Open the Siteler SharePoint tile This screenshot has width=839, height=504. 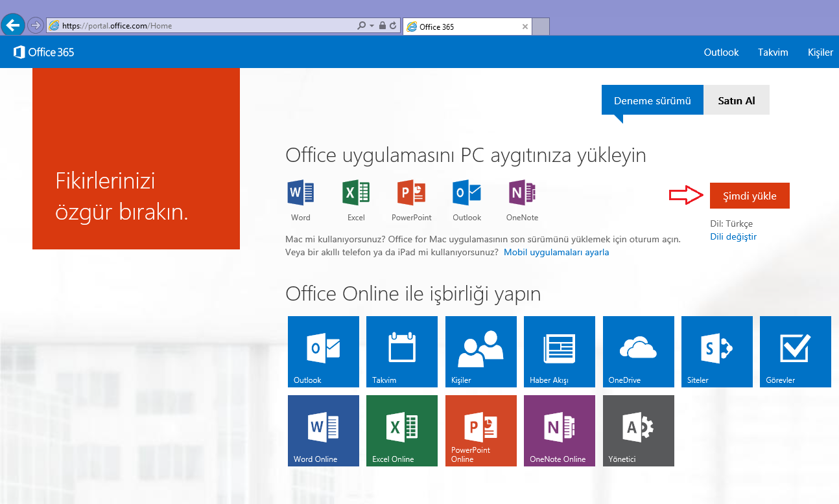click(717, 352)
